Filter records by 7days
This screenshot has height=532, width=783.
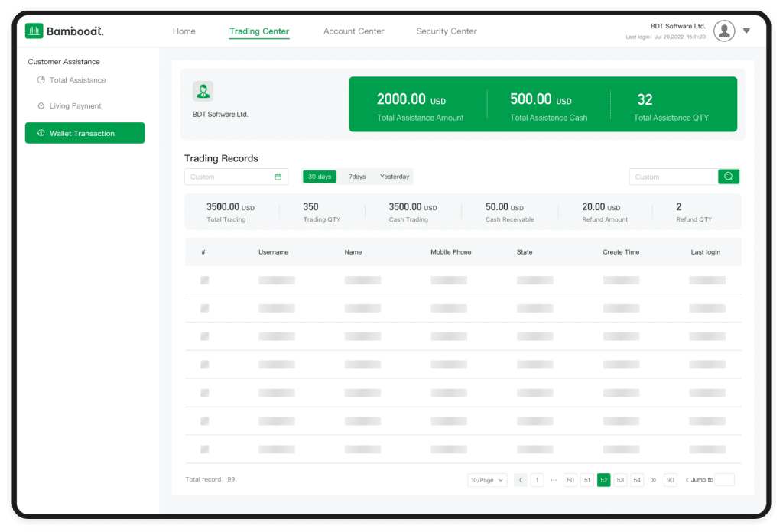357,177
